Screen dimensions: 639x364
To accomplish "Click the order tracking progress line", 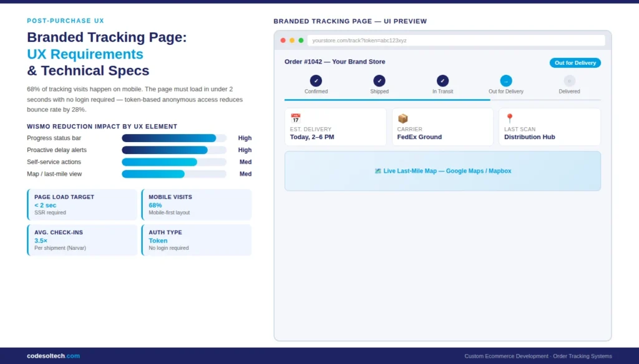I will 442,100.
